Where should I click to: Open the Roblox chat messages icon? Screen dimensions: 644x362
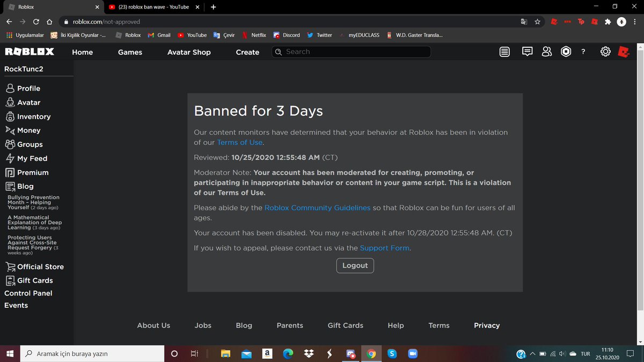coord(527,52)
